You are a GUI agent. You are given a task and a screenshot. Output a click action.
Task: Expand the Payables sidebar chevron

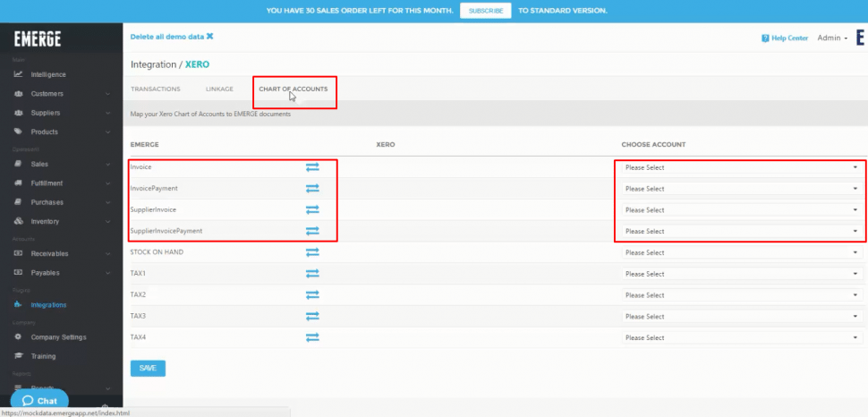108,272
